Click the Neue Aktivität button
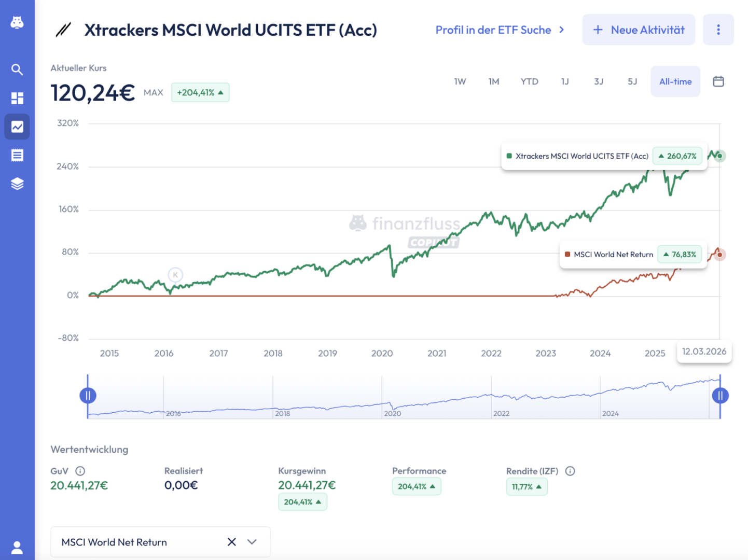748x560 pixels. pos(639,30)
